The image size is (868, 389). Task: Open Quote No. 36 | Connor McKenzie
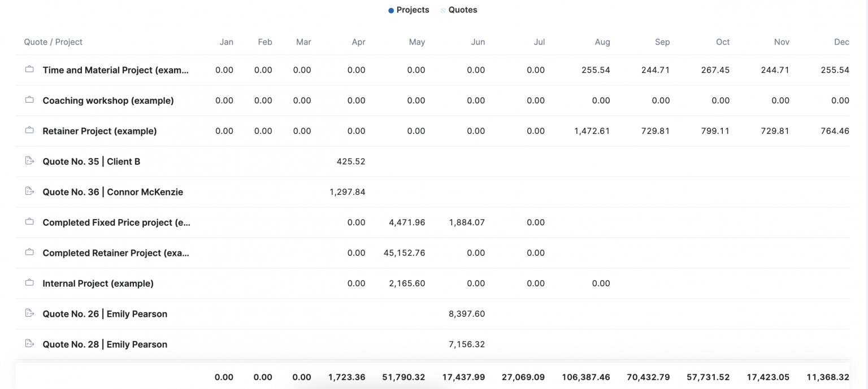pos(112,191)
